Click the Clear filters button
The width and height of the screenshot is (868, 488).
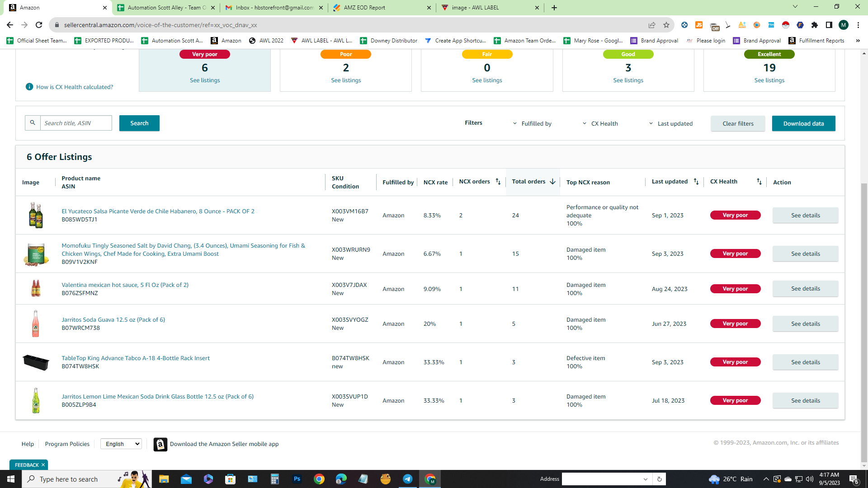coord(738,123)
